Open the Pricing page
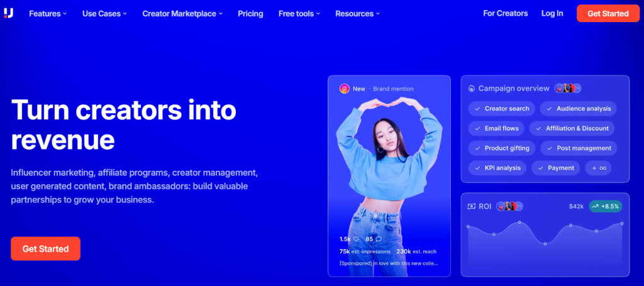Image resolution: width=644 pixels, height=286 pixels. click(x=250, y=14)
